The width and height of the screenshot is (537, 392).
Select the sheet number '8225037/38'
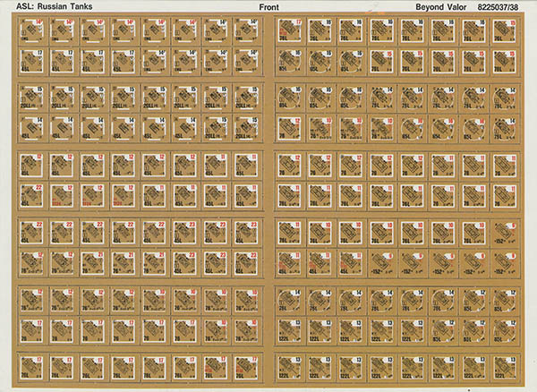498,7
